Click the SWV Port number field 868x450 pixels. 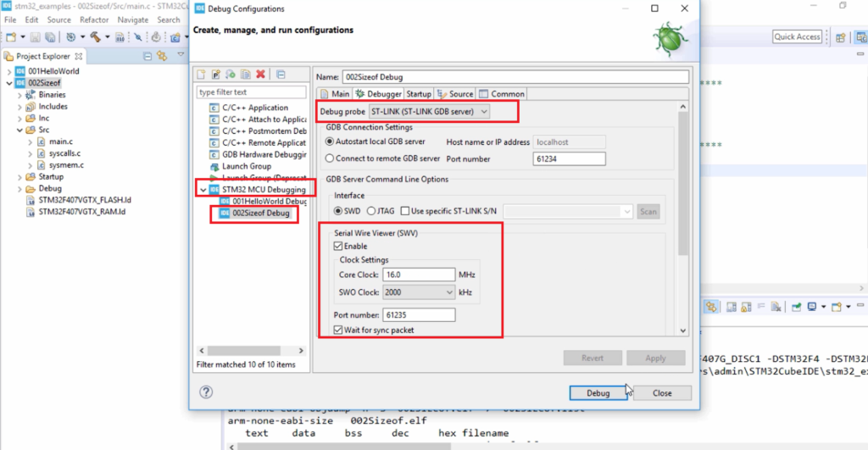419,315
